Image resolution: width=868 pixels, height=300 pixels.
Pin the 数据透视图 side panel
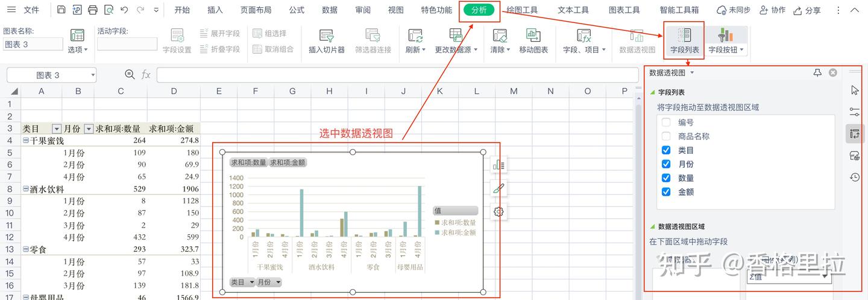[817, 72]
